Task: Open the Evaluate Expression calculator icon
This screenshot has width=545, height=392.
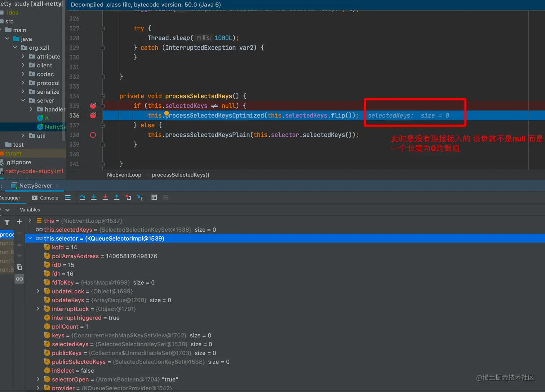Action: pos(154,197)
